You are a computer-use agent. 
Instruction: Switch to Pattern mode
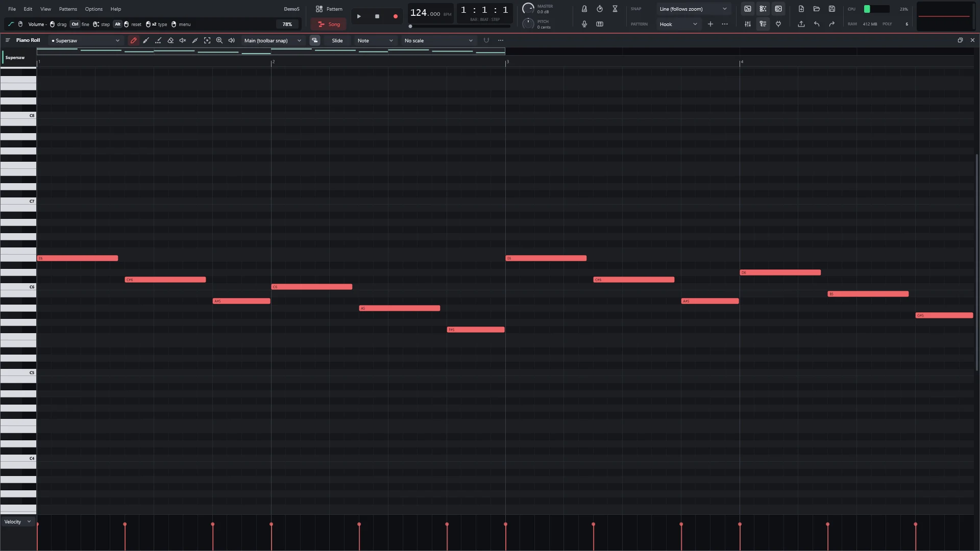coord(329,9)
